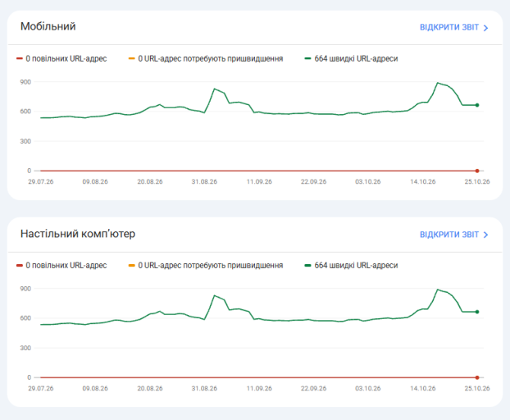Select the '0 повільних URL-адрес' legend in the Мобільний chart
This screenshot has width=510, height=420.
pyautogui.click(x=61, y=58)
